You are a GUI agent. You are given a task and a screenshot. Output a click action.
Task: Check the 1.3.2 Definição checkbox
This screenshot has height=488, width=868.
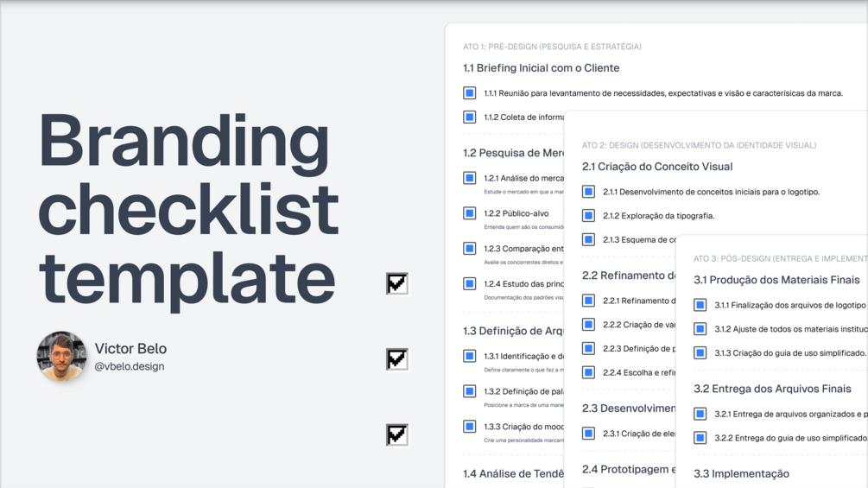click(470, 391)
